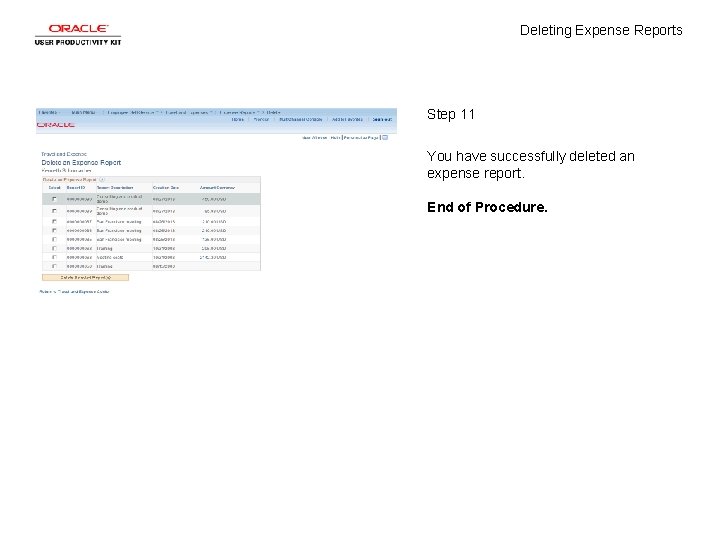Tick the checkbox in the sixth table row
The width and height of the screenshot is (720, 540).
pyautogui.click(x=54, y=248)
